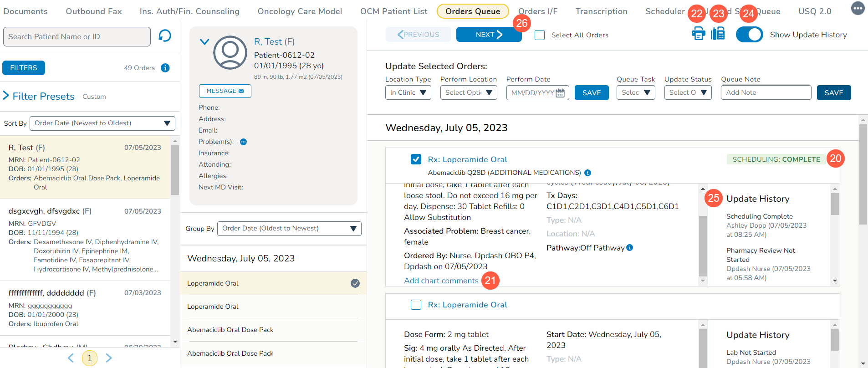This screenshot has height=368, width=868.
Task: Click the Add chart comments link
Action: [x=441, y=281]
